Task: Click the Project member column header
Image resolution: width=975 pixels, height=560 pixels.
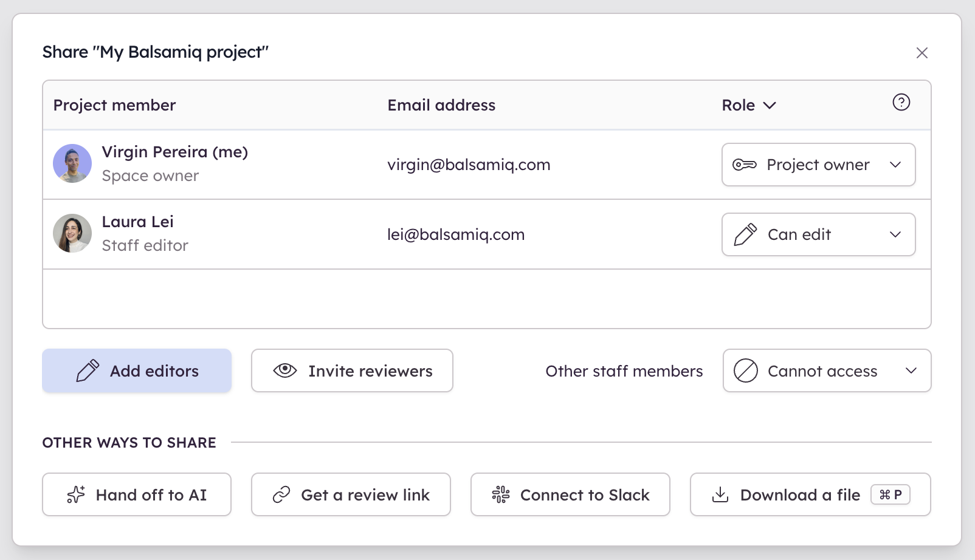Action: (x=114, y=105)
